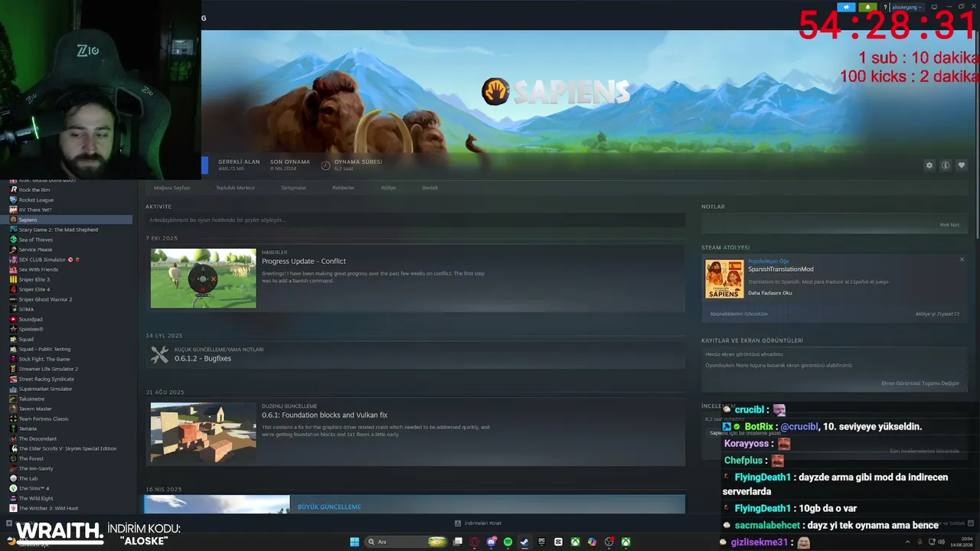This screenshot has height=551, width=980.
Task: Select RV There Yet? in library list
Action: pyautogui.click(x=35, y=210)
